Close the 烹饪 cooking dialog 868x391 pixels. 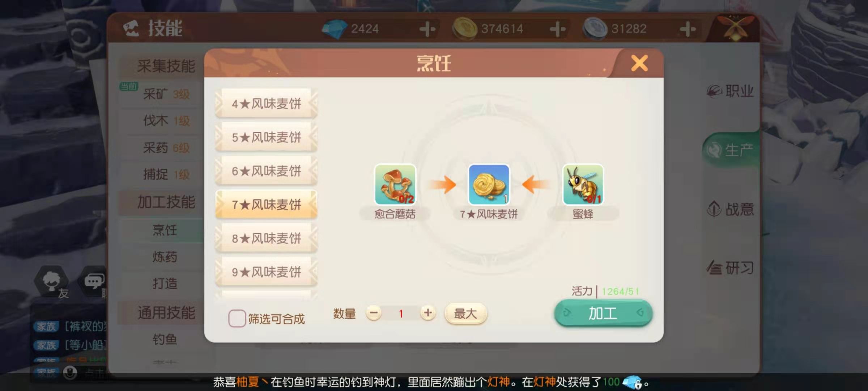[639, 63]
